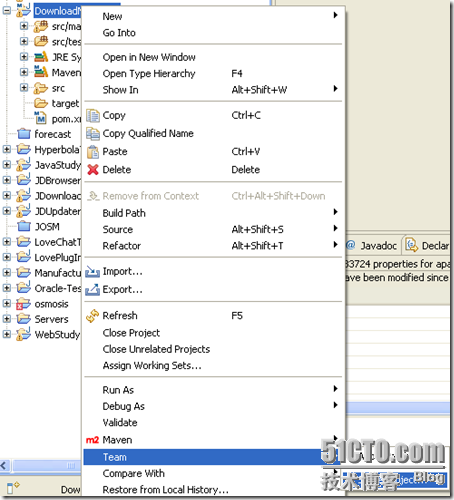Choose Restore from Local History...
This screenshot has width=454, height=500.
213,490
